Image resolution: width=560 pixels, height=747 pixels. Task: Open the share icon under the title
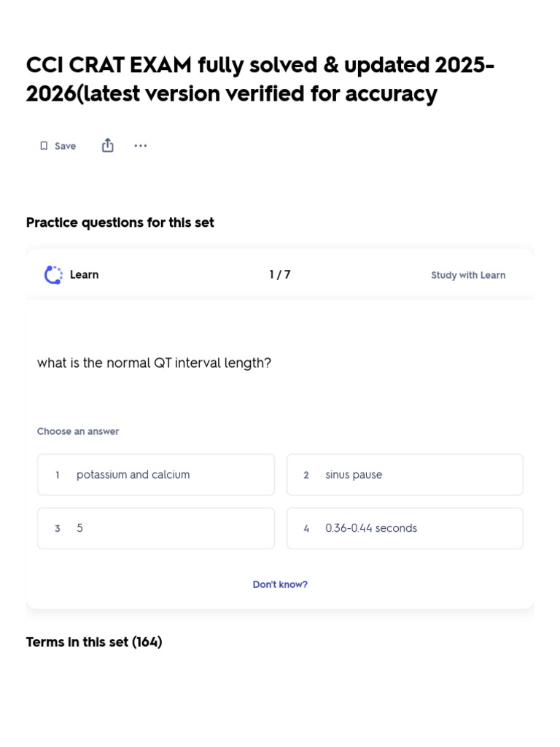pos(108,145)
